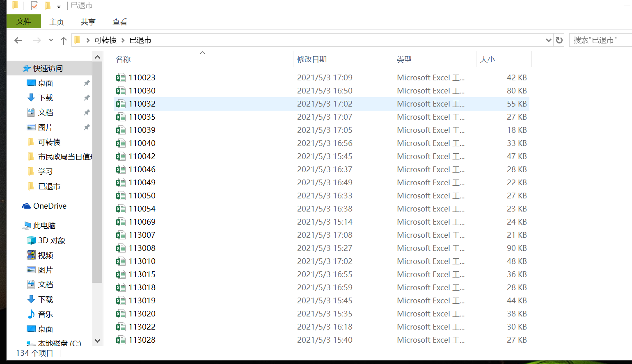Click the Excel icon of file 113019
This screenshot has width=632, height=364.
coord(121,300)
